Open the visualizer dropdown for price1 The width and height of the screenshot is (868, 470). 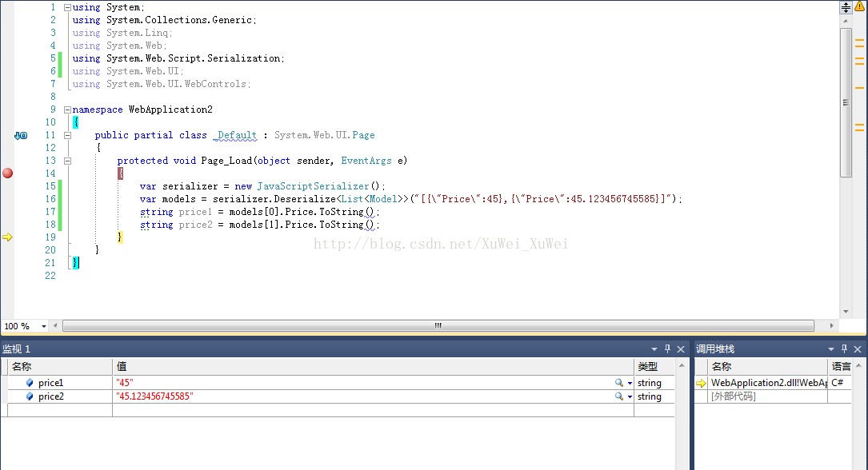(630, 383)
